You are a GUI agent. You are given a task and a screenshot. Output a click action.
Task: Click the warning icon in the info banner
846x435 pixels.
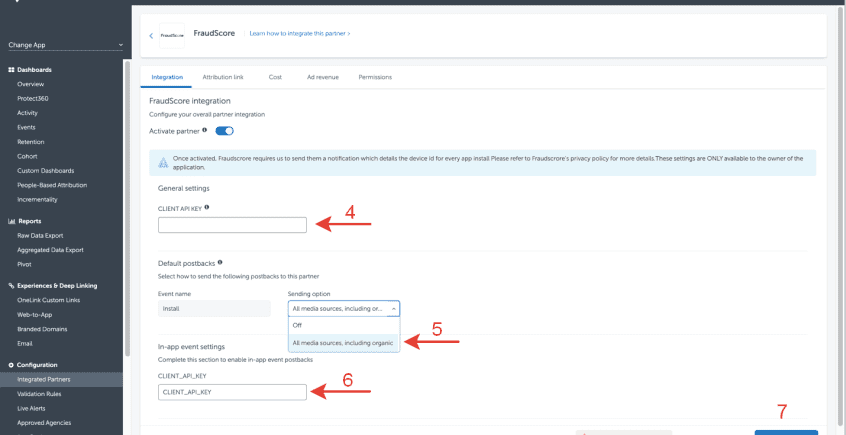tap(163, 163)
